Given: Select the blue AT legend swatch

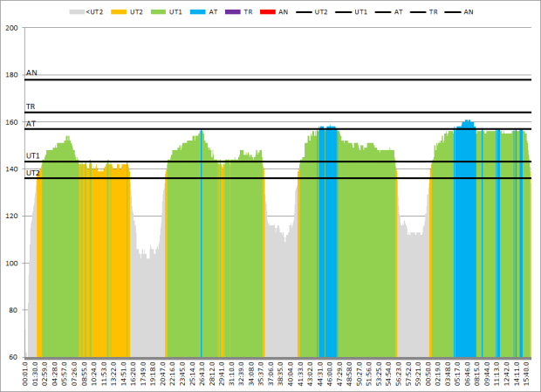Looking at the screenshot, I should click(209, 12).
